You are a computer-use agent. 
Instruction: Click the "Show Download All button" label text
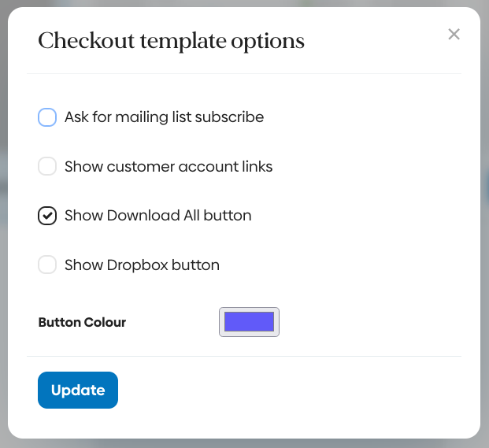pos(157,216)
